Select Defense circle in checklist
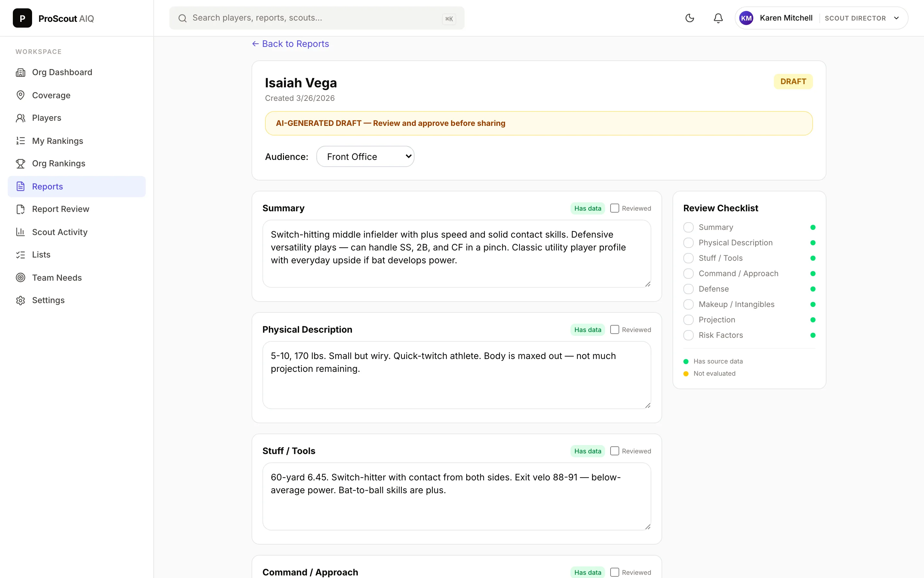The width and height of the screenshot is (924, 578). (x=689, y=289)
